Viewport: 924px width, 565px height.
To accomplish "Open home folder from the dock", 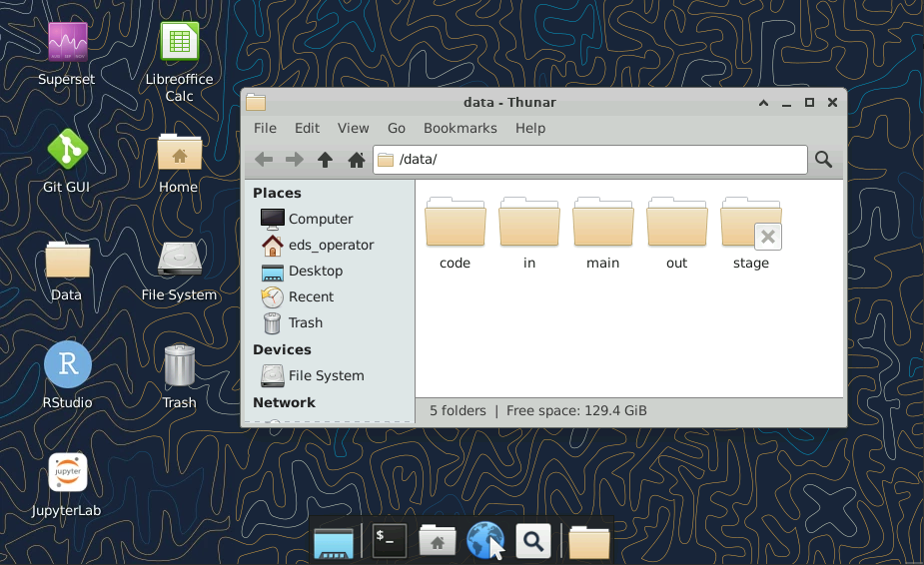I will [438, 541].
